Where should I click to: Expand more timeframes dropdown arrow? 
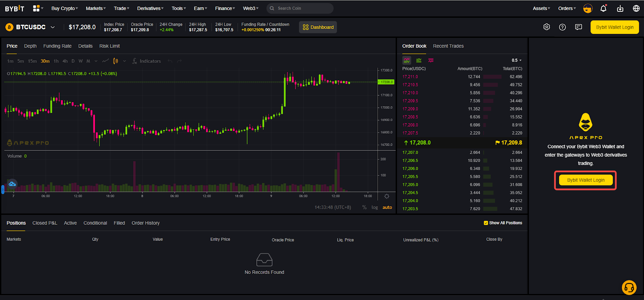click(96, 61)
